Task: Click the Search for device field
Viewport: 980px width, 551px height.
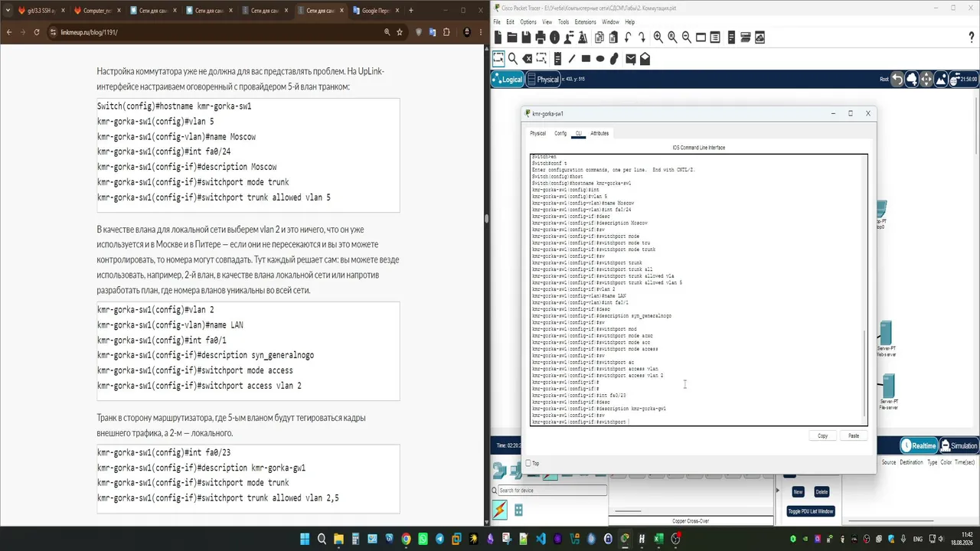Action: pos(553,491)
